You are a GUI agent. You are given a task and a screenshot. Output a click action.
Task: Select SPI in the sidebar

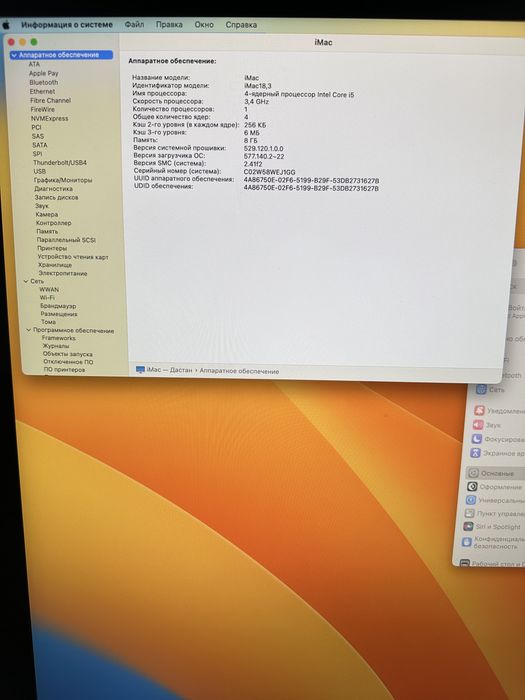[38, 154]
